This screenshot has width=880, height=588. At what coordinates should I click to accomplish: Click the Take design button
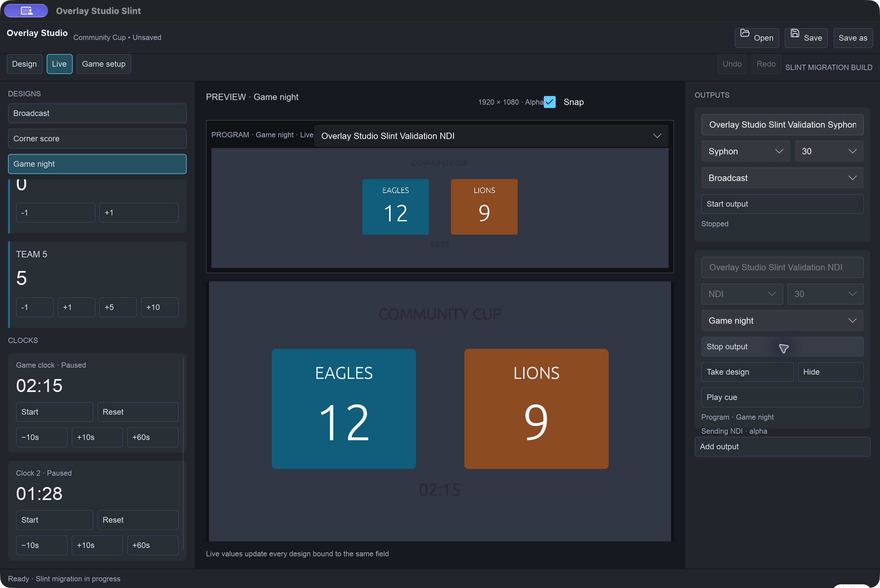747,372
